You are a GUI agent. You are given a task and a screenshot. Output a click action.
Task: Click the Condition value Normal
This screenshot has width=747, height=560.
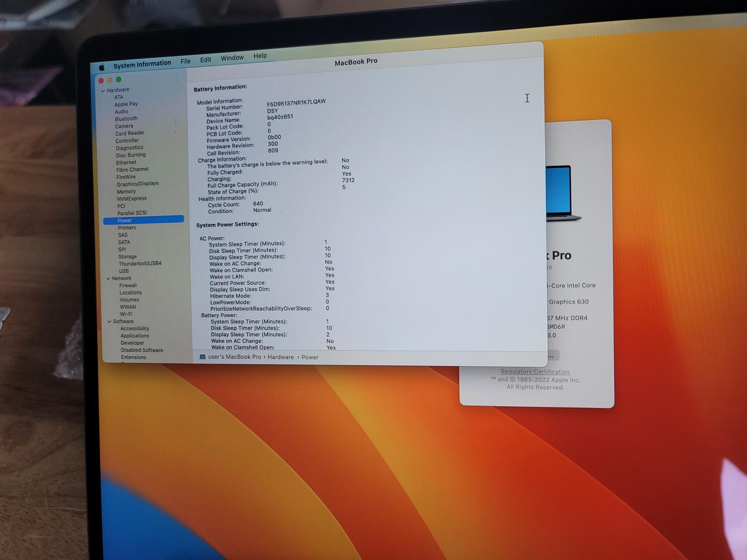tap(262, 210)
